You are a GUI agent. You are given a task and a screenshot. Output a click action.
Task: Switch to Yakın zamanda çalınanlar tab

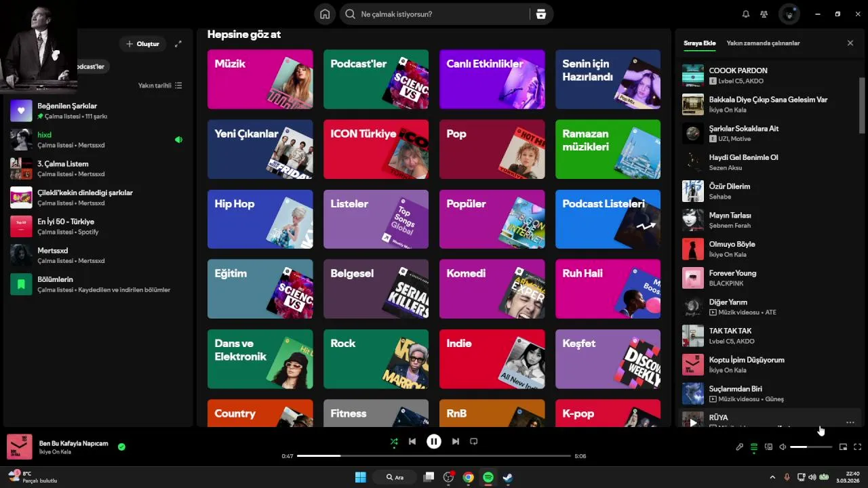(763, 43)
